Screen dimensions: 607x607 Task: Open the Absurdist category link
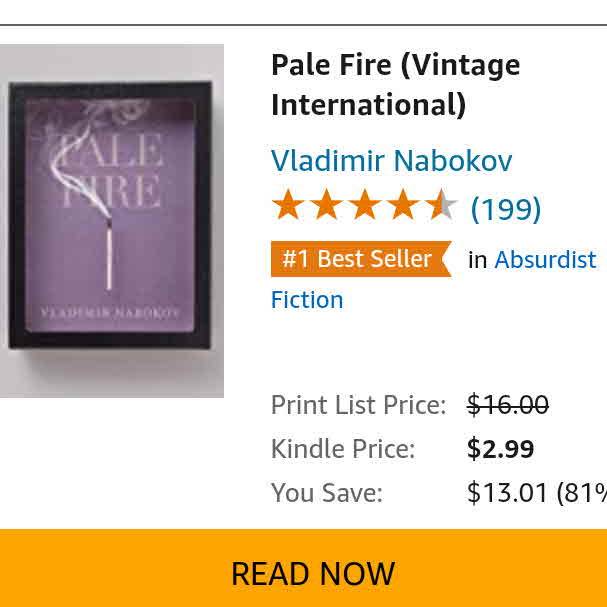point(545,259)
